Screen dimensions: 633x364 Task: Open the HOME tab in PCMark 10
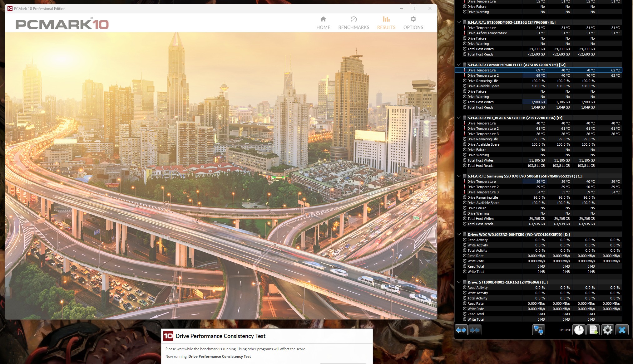[x=323, y=23]
